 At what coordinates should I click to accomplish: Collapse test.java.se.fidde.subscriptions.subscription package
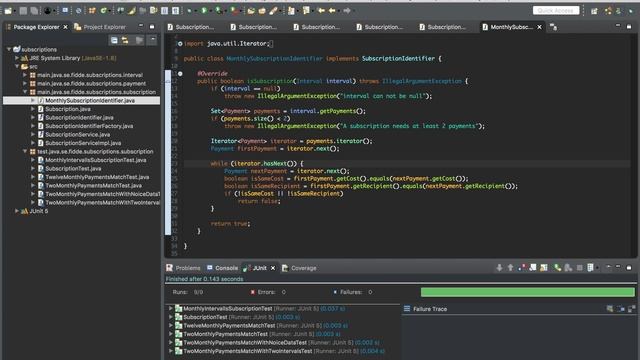coord(25,151)
